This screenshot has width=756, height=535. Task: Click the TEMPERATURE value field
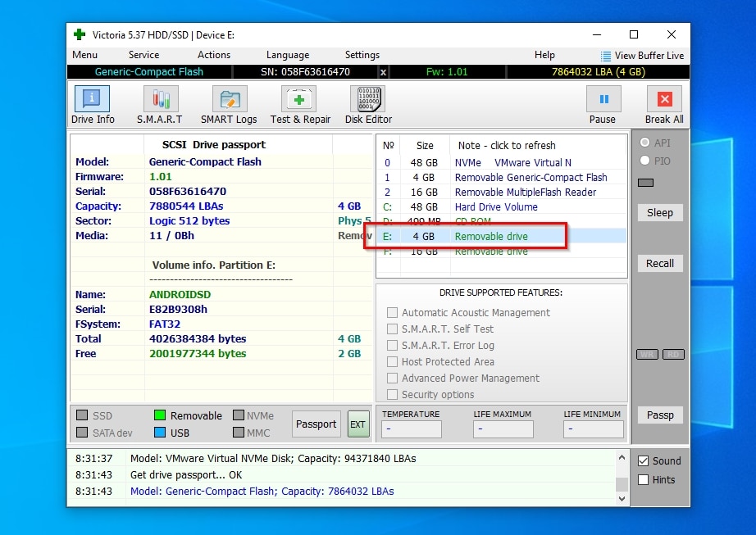412,429
